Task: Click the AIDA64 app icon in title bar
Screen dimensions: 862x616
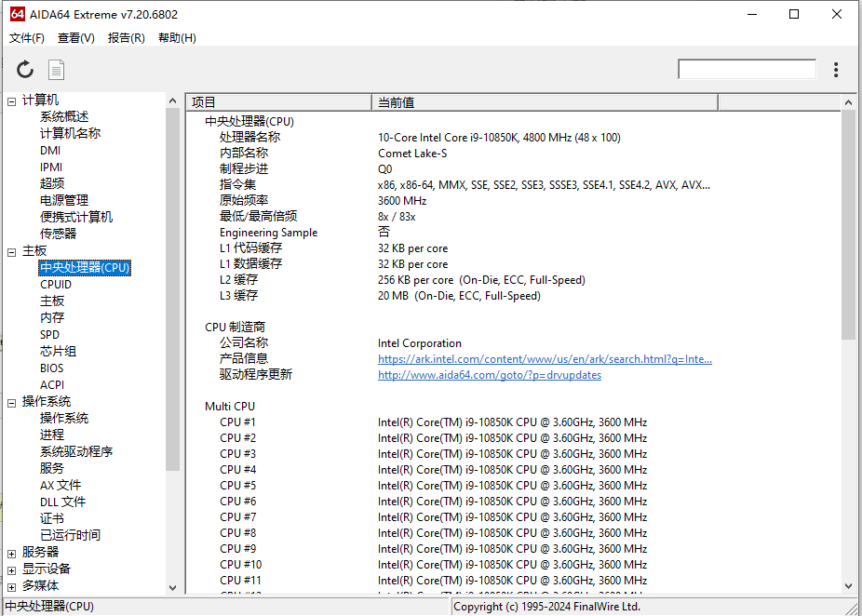Action: [x=18, y=14]
